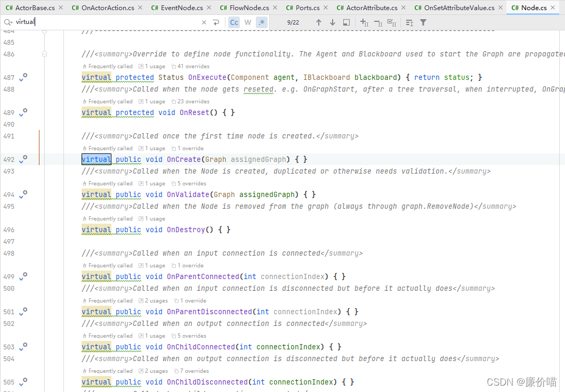The width and height of the screenshot is (565, 392).
Task: Open '5 overrides' hint above OnValidate
Action: coord(189,184)
